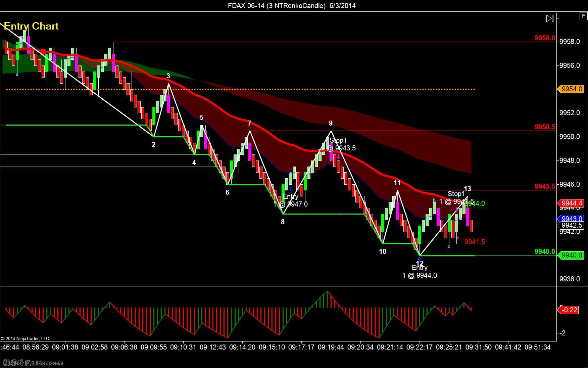
Task: Click the 09:01:38 time axis label
Action: (x=65, y=347)
